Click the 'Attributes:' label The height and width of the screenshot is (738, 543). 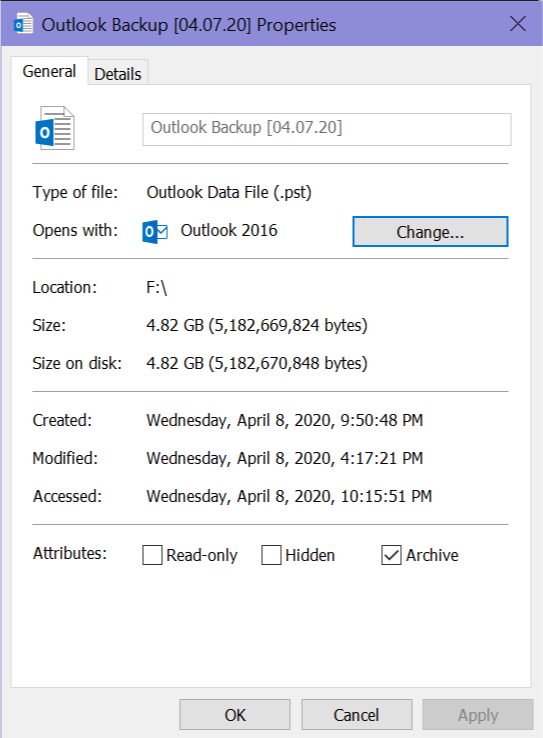70,553
